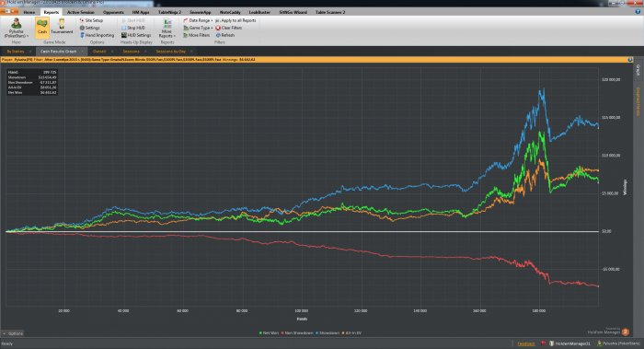Toggle Net Won line in legend

tap(269, 333)
